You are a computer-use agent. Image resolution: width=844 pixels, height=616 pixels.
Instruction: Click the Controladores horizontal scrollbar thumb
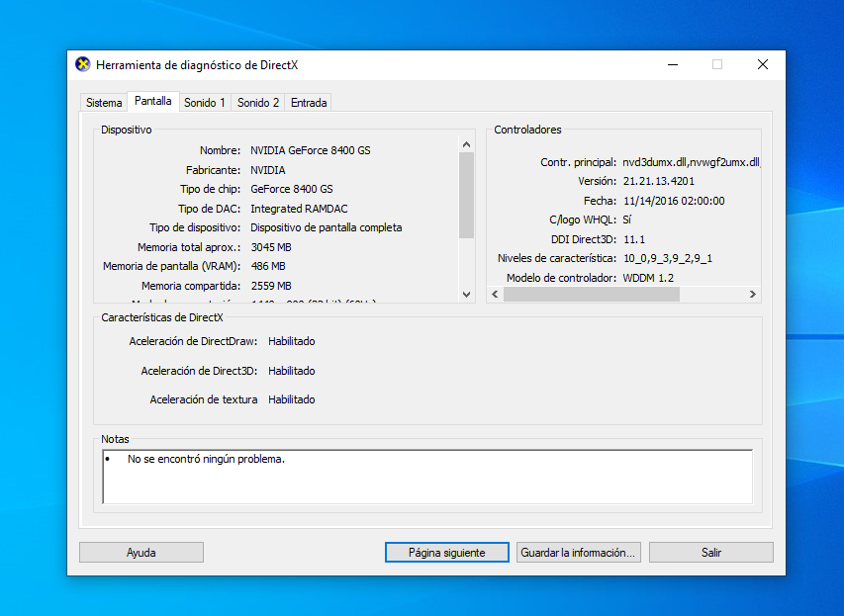[592, 295]
